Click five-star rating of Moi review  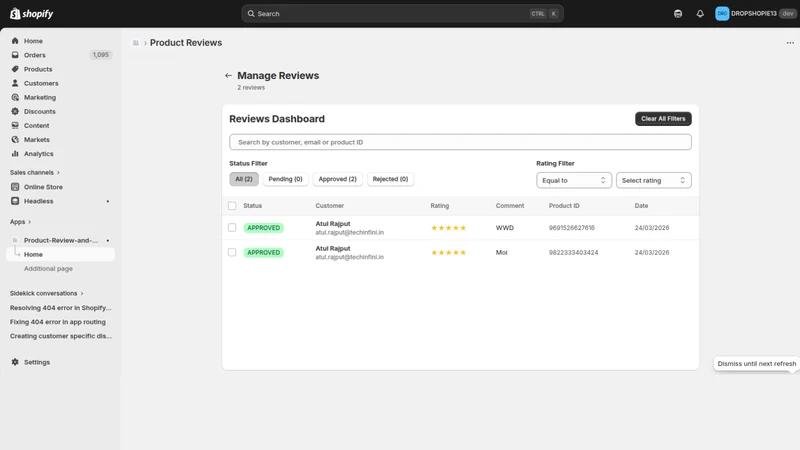click(x=448, y=253)
